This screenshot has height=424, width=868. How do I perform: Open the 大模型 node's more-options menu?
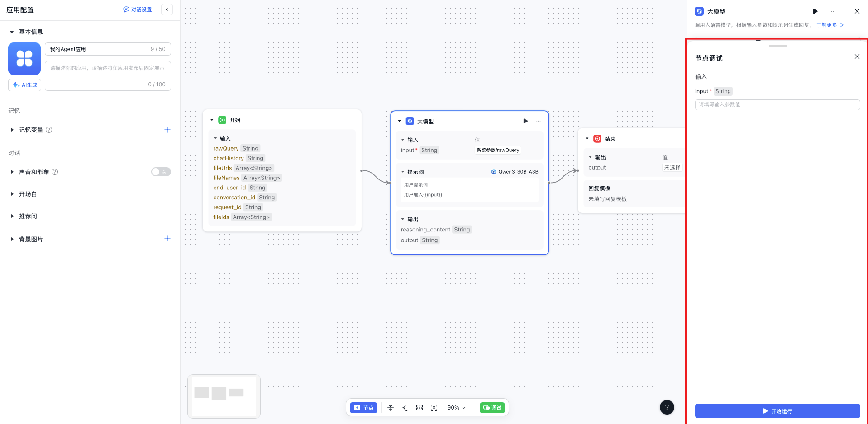[x=539, y=121]
